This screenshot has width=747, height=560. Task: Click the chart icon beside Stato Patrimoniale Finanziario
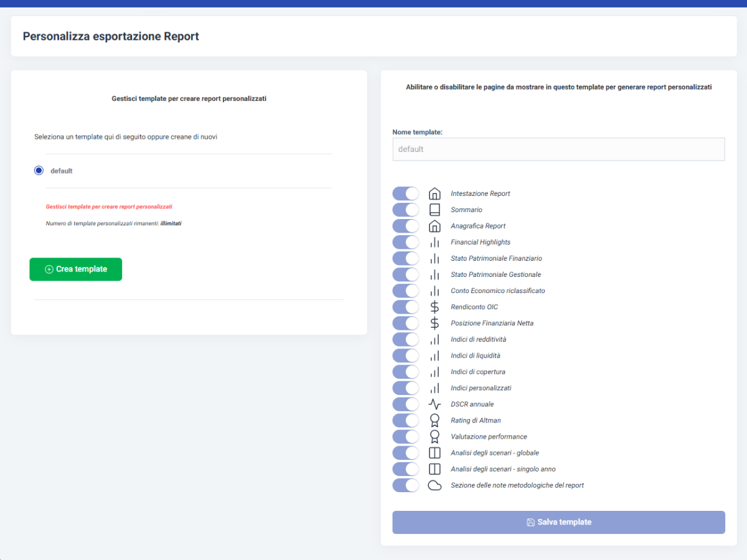point(435,258)
